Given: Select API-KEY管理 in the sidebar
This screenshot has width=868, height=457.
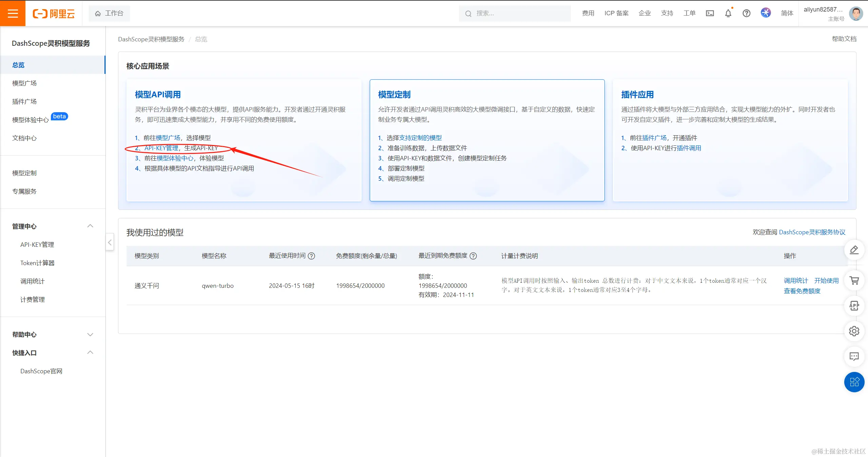Looking at the screenshot, I should tap(37, 245).
